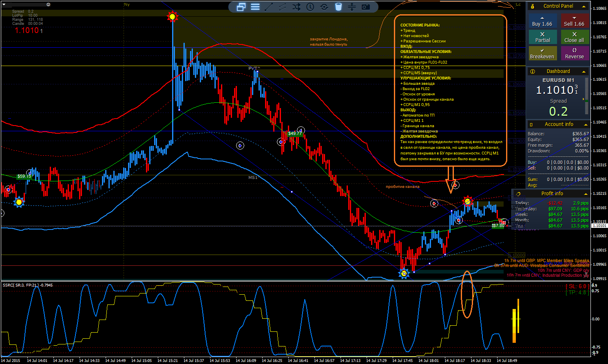This screenshot has width=608, height=364.
Task: Click the orange bordered market notes box
Action: tap(451, 90)
